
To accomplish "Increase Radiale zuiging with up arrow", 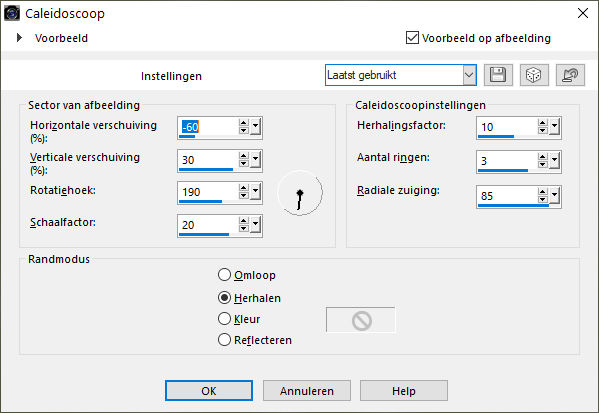I will click(x=542, y=191).
